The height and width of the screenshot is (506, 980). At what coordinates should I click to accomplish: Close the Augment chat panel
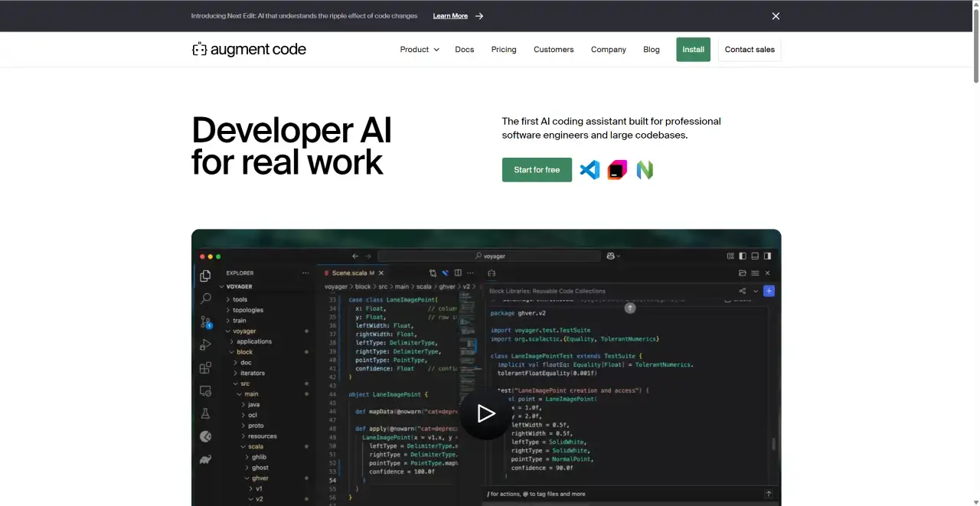click(x=768, y=273)
